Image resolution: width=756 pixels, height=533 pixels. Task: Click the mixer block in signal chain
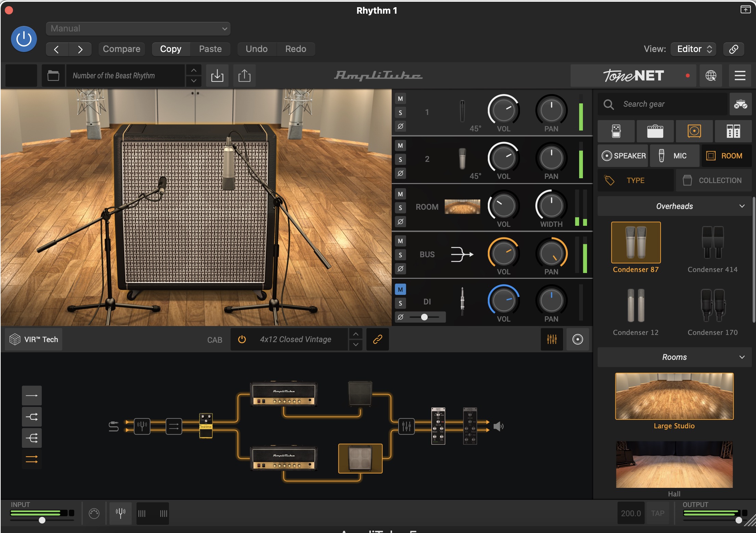coord(406,426)
